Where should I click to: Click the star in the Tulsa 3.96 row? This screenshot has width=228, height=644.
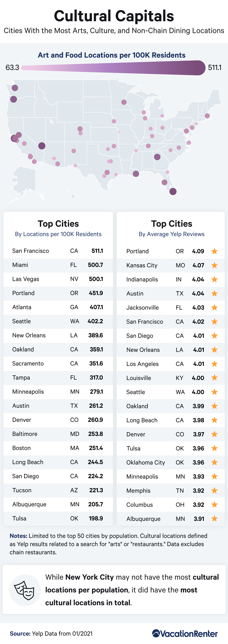click(214, 448)
